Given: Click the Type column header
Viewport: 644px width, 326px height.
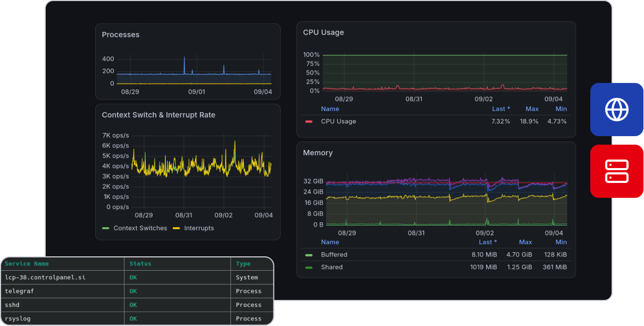Looking at the screenshot, I should click(244, 264).
